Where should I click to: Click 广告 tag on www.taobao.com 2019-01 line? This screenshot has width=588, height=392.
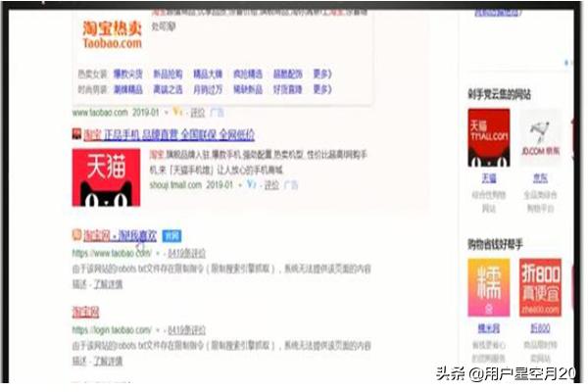click(x=217, y=112)
